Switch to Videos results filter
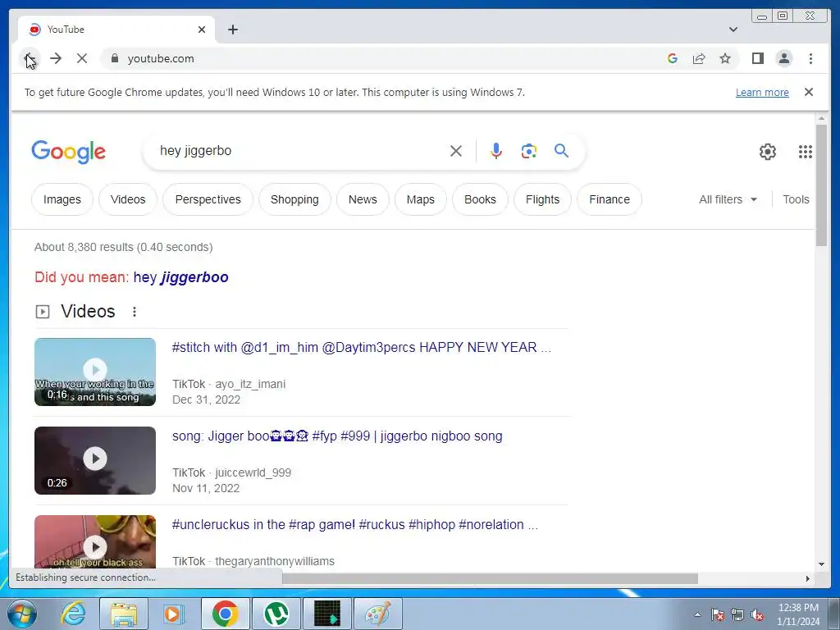The height and width of the screenshot is (630, 840). [127, 199]
